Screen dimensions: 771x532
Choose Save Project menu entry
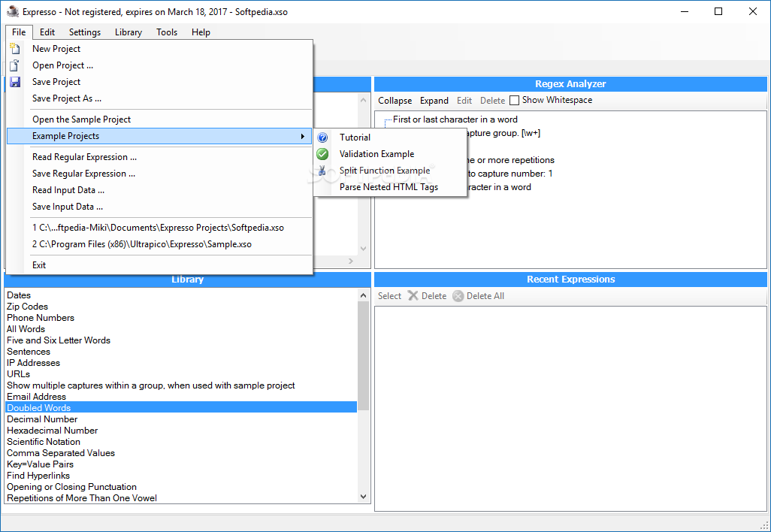coord(160,82)
